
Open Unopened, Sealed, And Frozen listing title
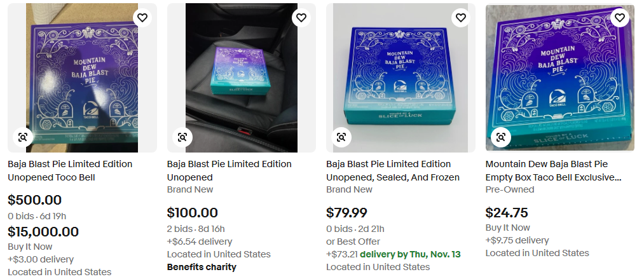[393, 171]
